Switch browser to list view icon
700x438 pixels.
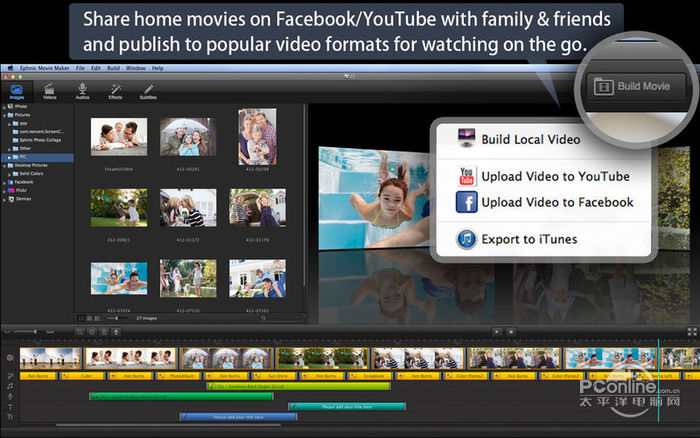[97, 318]
